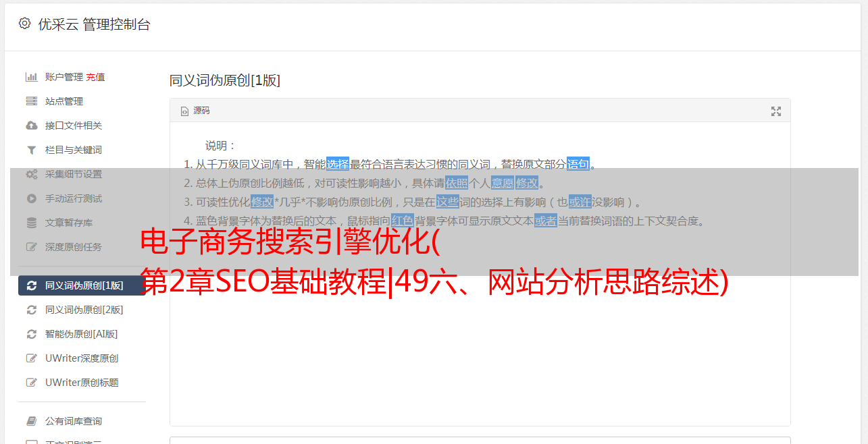This screenshot has width=868, height=444.
Task: Click highlighted word 选择 in text
Action: 338,164
